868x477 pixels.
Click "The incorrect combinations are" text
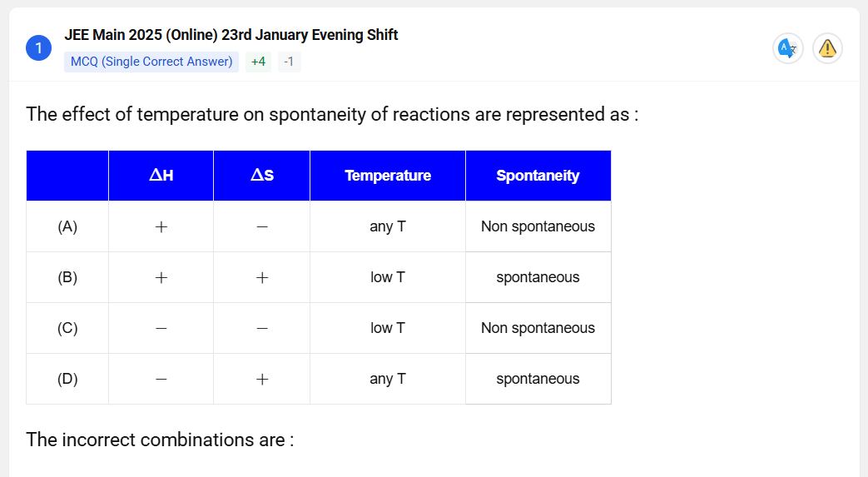pos(160,440)
